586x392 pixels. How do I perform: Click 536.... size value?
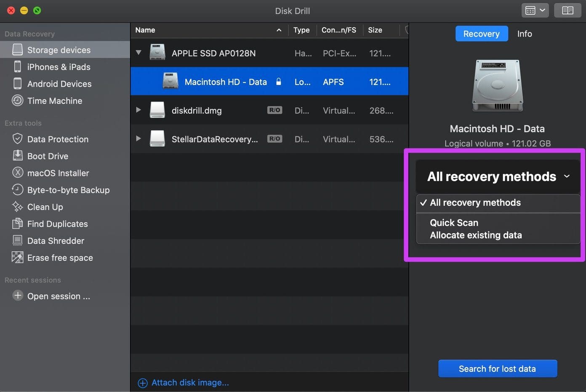click(381, 139)
